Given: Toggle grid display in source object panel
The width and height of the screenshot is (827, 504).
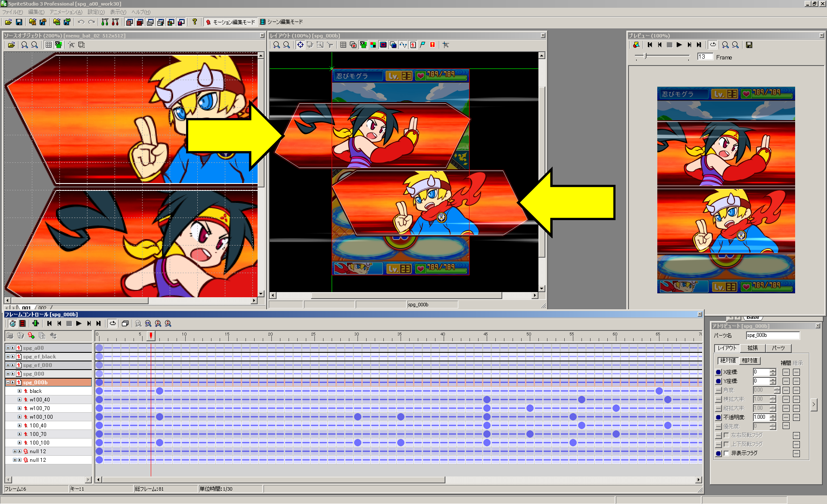Looking at the screenshot, I should point(48,45).
